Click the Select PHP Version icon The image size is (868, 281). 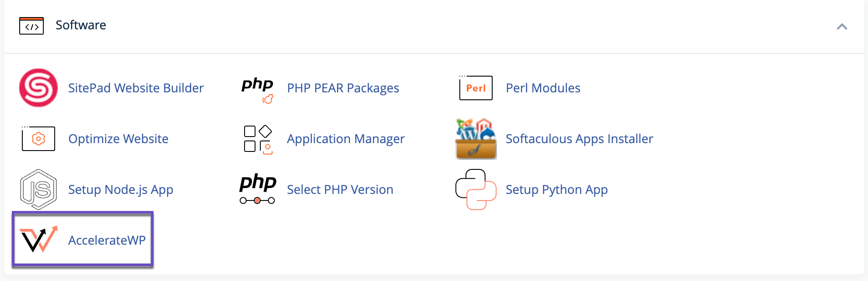(258, 189)
